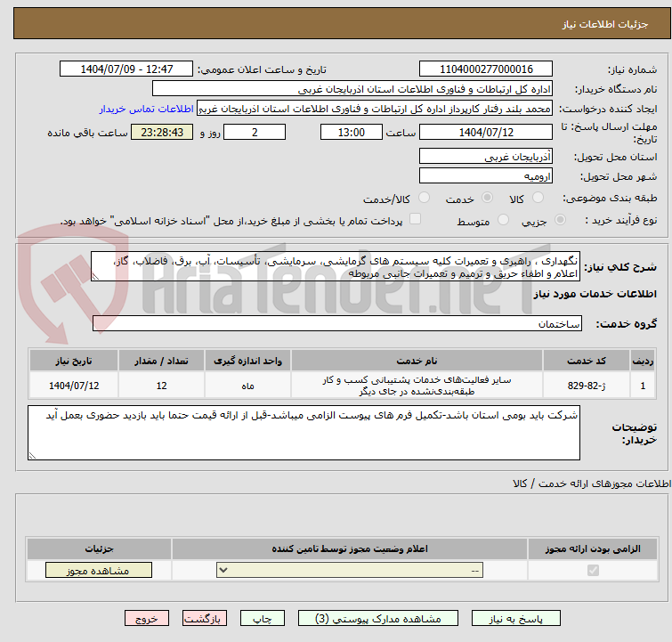Click the delivery city field ارومیه
The image size is (672, 642).
tap(486, 175)
